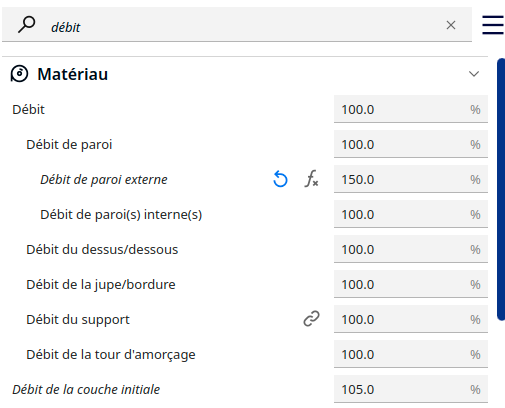
Task: Click the search box containing débit
Action: coord(237,25)
